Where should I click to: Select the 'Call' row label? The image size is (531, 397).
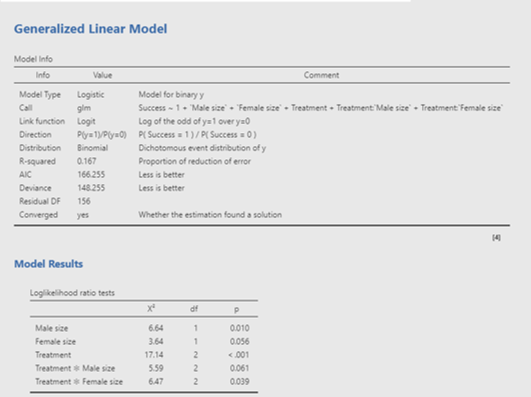[x=26, y=108]
